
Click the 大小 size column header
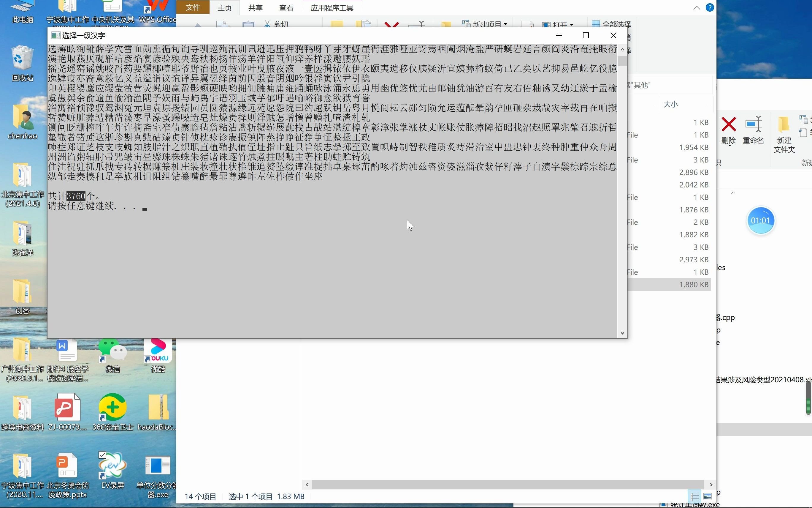point(670,104)
